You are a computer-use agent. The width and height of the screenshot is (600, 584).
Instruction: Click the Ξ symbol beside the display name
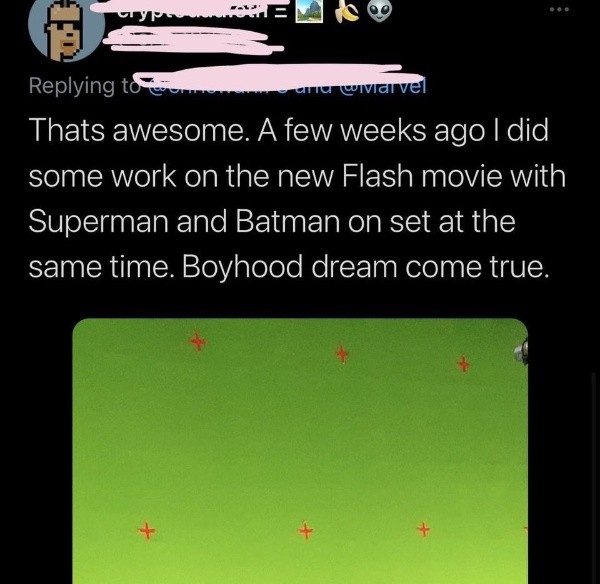tap(282, 13)
